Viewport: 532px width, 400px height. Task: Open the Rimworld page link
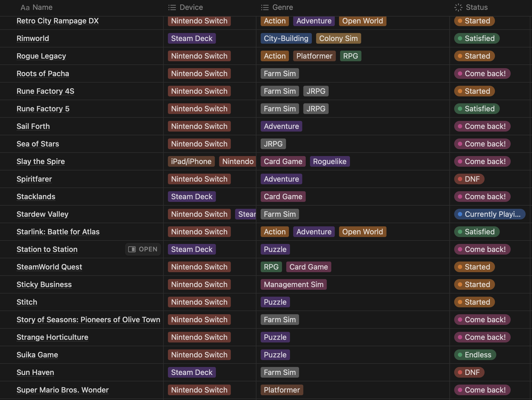[x=33, y=38]
